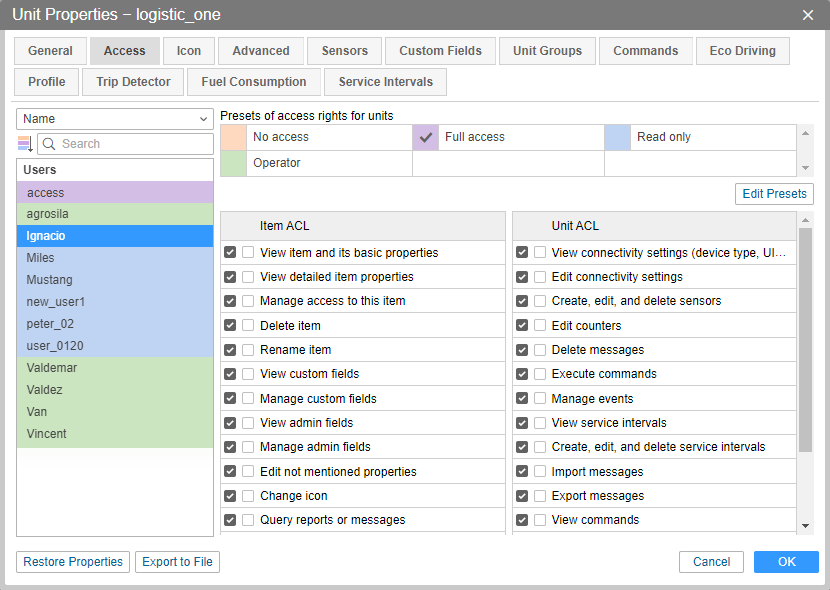The height and width of the screenshot is (590, 830).
Task: Click the No access color swatch
Action: click(x=233, y=137)
